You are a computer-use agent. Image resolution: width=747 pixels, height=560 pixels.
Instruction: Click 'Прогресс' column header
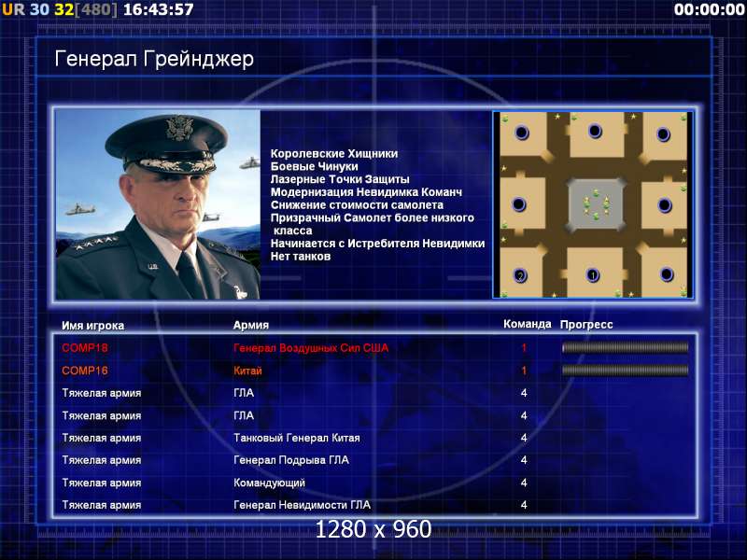pyautogui.click(x=586, y=325)
